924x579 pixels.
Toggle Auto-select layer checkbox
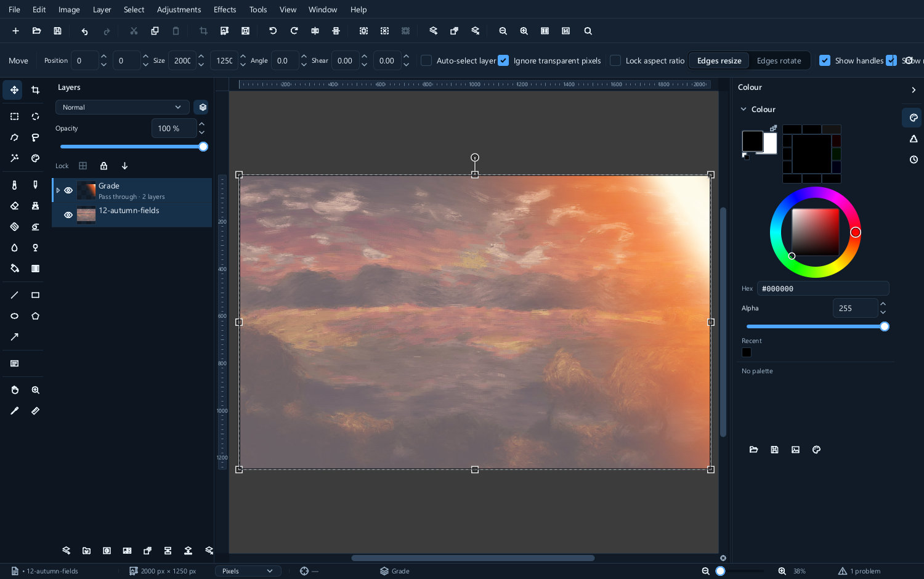coord(426,60)
